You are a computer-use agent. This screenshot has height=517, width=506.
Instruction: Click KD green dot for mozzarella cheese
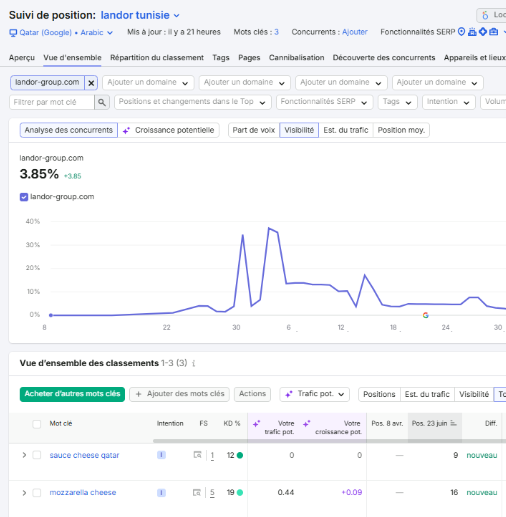click(240, 492)
